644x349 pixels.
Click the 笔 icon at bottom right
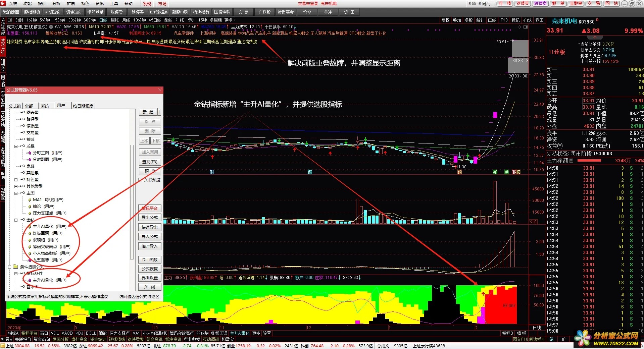click(551, 339)
